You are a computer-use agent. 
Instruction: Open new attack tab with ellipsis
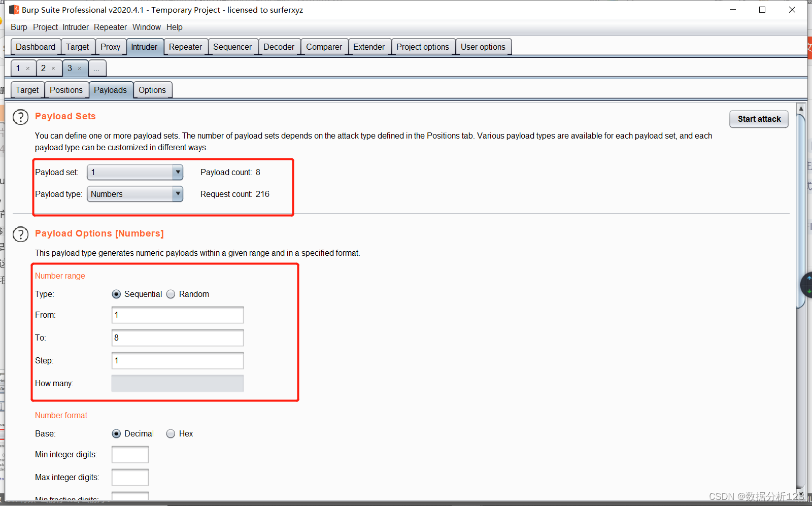coord(97,69)
